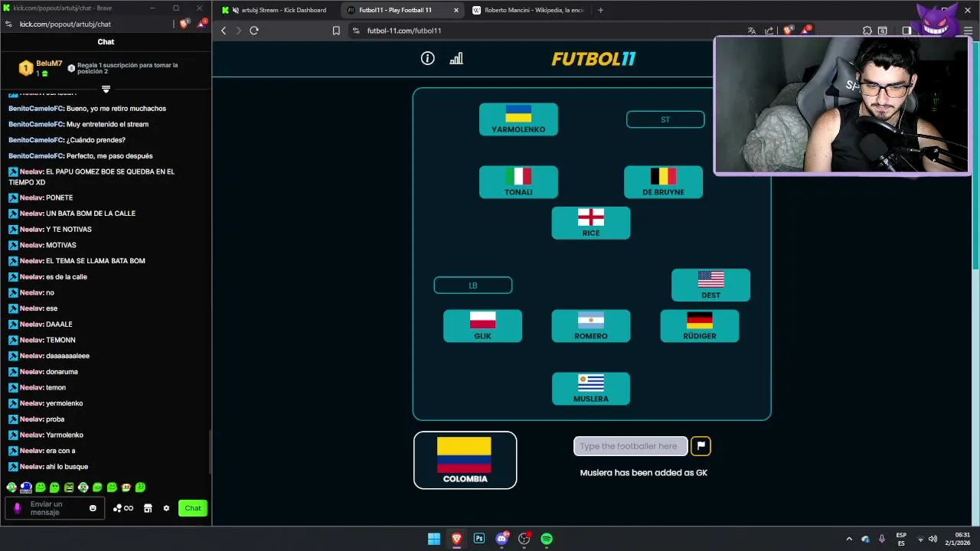The image size is (980, 551).
Task: Close the Futbol11 browser tab
Action: (456, 10)
